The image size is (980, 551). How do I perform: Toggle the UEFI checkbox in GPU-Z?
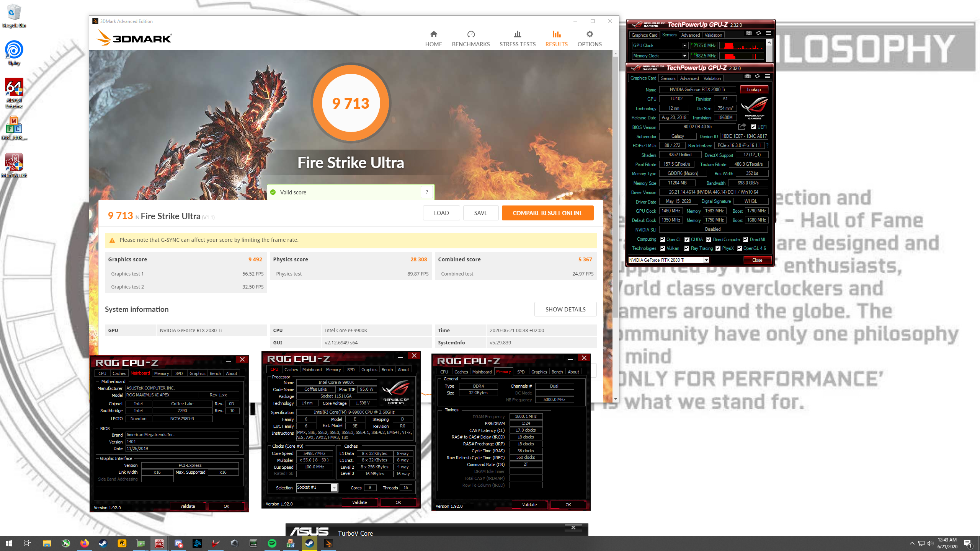pos(753,127)
